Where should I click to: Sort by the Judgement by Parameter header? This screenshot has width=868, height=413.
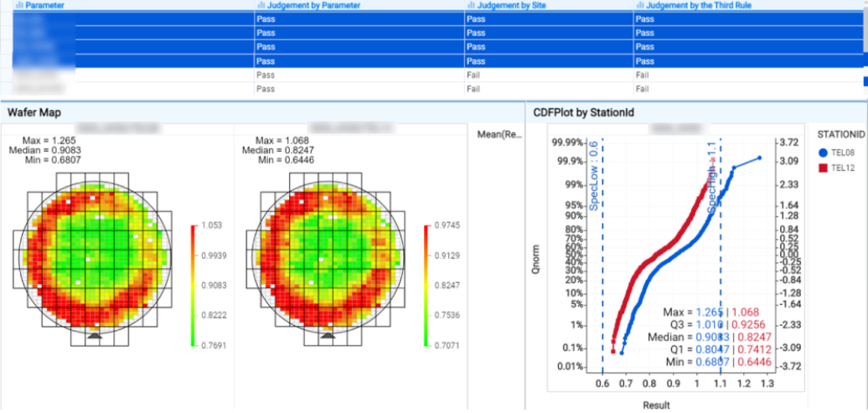[312, 5]
